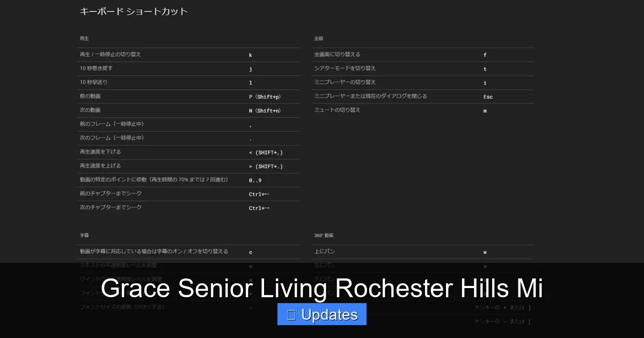Screen dimensions: 644x338
Task: Click the "m" shortcut key value
Action: [485, 111]
